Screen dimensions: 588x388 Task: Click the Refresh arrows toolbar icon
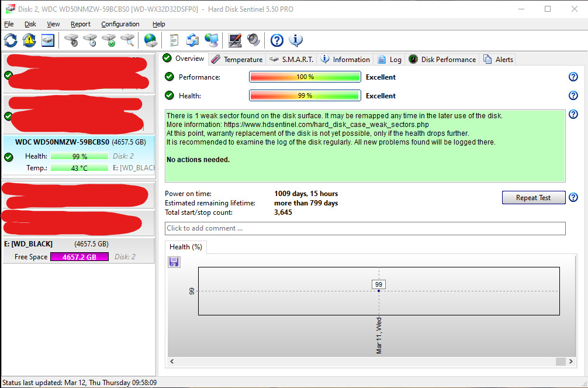pos(11,40)
